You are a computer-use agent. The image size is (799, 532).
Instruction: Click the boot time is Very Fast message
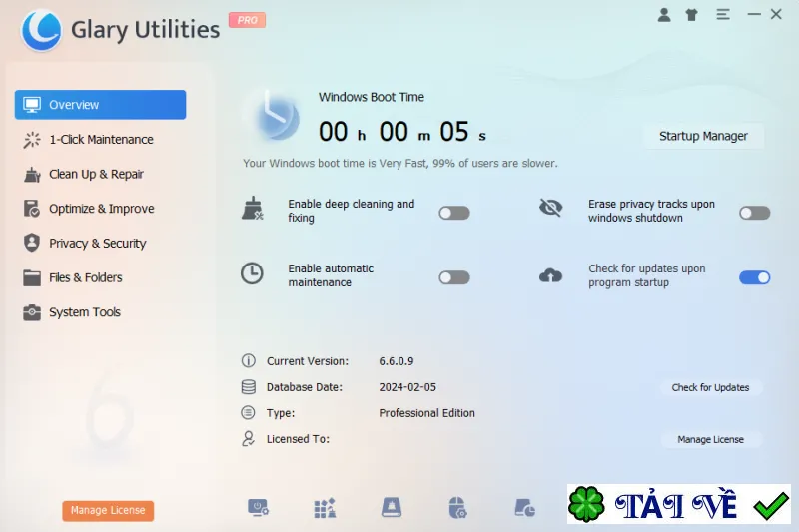pyautogui.click(x=400, y=163)
